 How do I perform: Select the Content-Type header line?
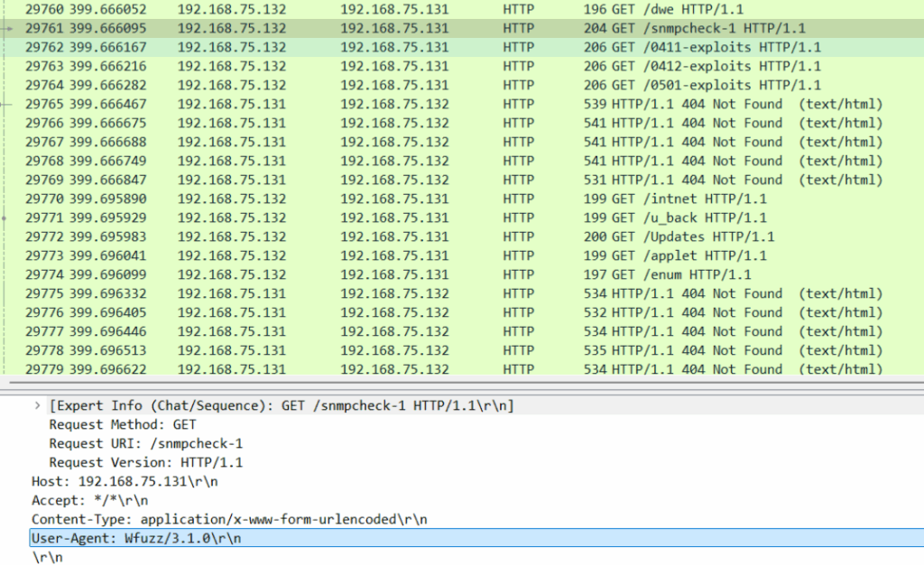click(229, 519)
